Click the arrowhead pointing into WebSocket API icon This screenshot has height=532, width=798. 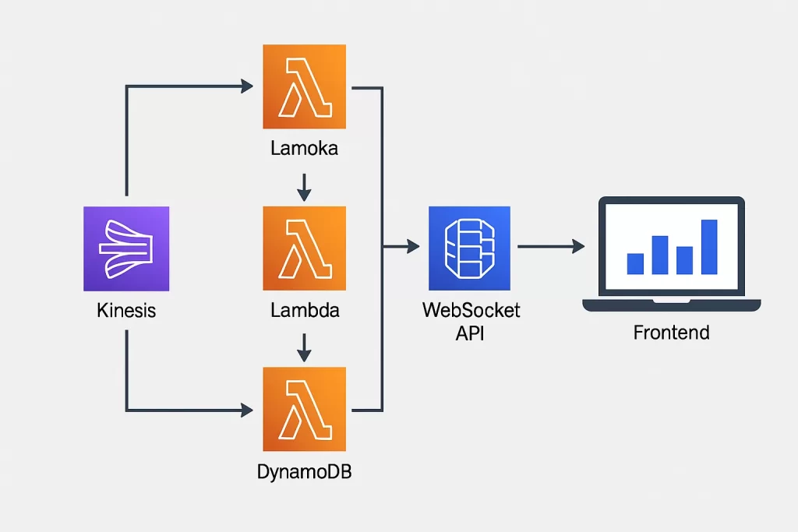[x=411, y=247]
